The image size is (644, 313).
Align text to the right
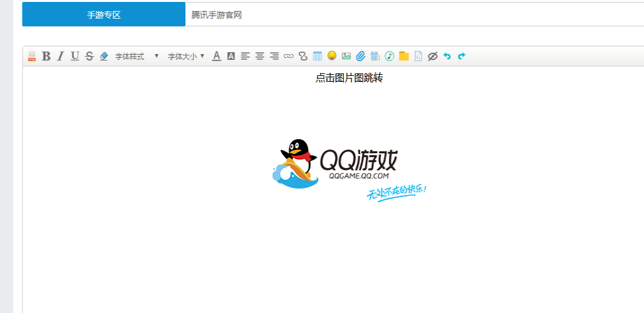pos(274,56)
